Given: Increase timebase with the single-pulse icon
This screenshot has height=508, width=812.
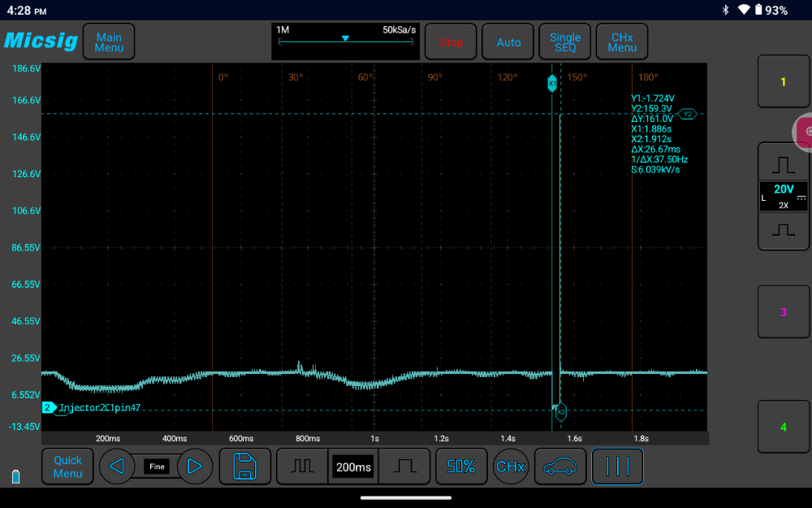Looking at the screenshot, I should [x=404, y=467].
